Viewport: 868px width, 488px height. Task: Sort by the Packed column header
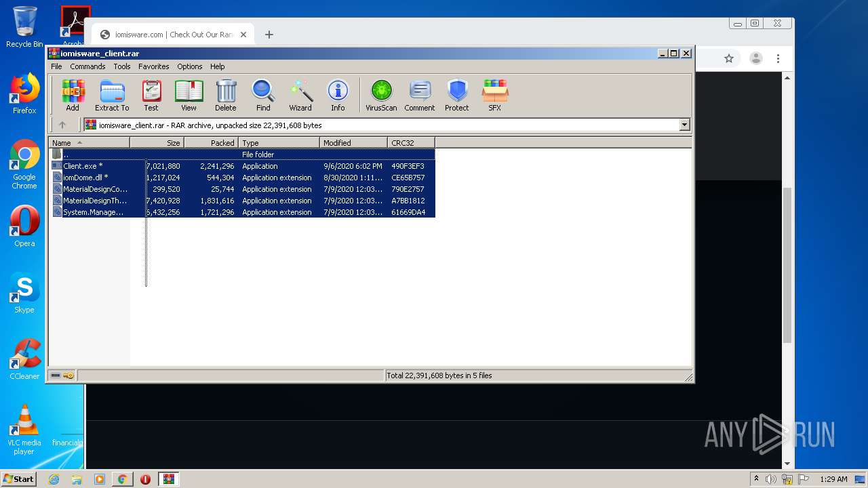(x=211, y=143)
